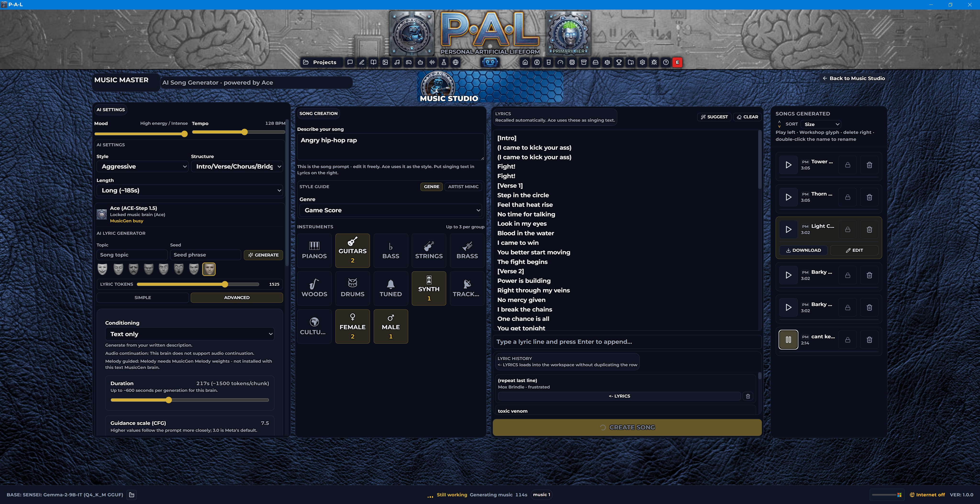
Task: Download the Light C... song
Action: 803,250
